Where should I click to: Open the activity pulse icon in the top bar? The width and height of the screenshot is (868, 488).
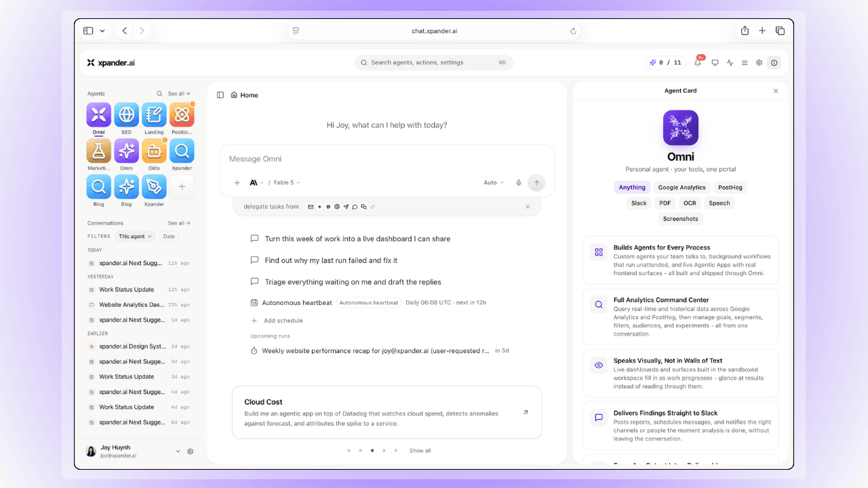click(x=730, y=62)
